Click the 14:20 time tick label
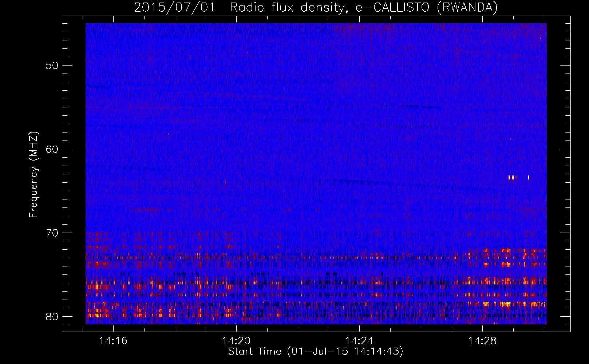The width and height of the screenshot is (589, 364). [x=237, y=341]
